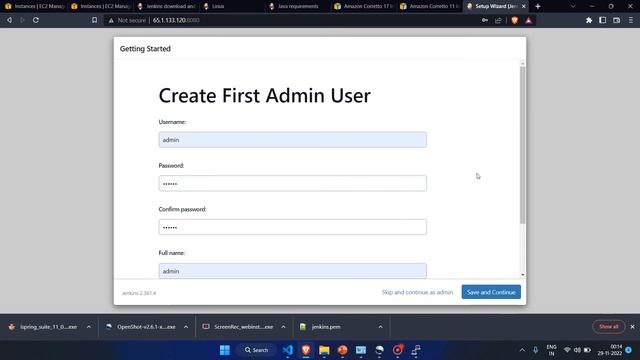The width and height of the screenshot is (640, 360).
Task: Click the address bar URL
Action: tap(176, 20)
